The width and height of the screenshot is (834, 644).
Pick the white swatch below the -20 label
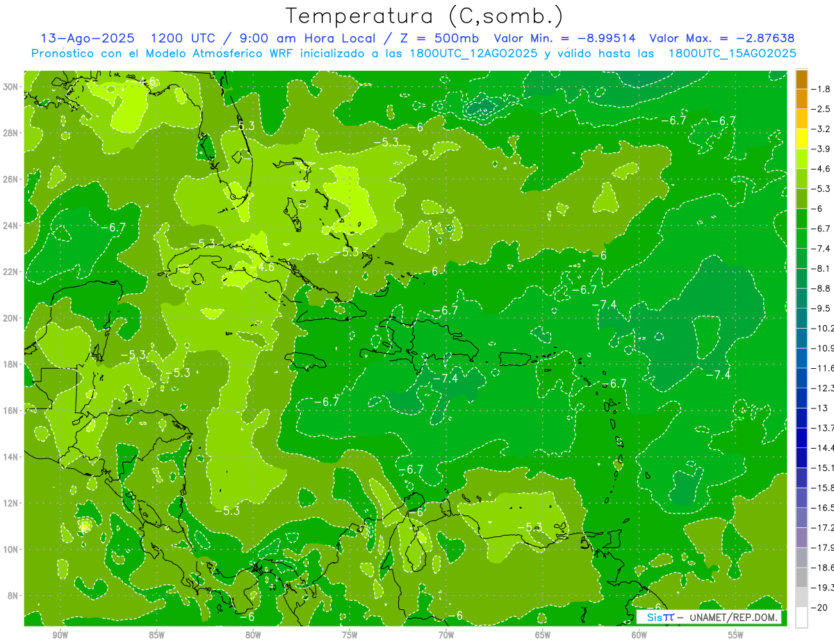(801, 618)
